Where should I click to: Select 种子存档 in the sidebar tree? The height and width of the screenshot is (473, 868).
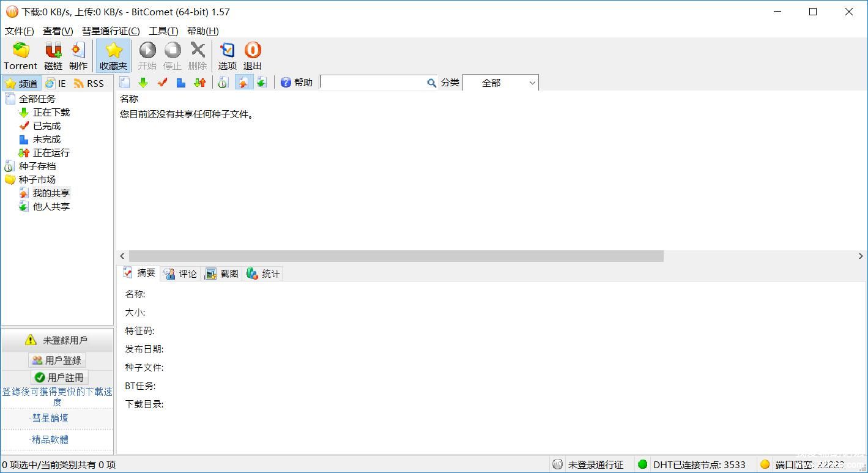37,166
